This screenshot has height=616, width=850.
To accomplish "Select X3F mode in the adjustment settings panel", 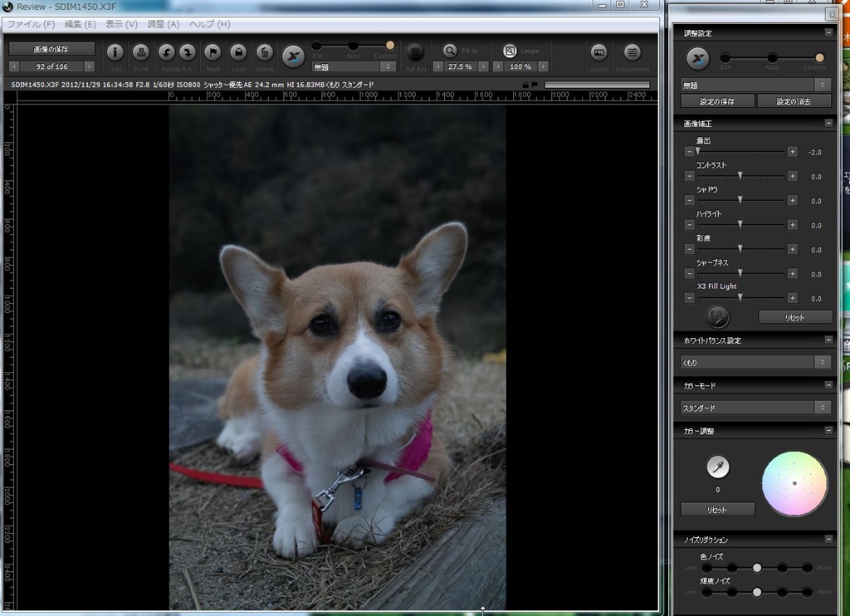I will click(725, 57).
